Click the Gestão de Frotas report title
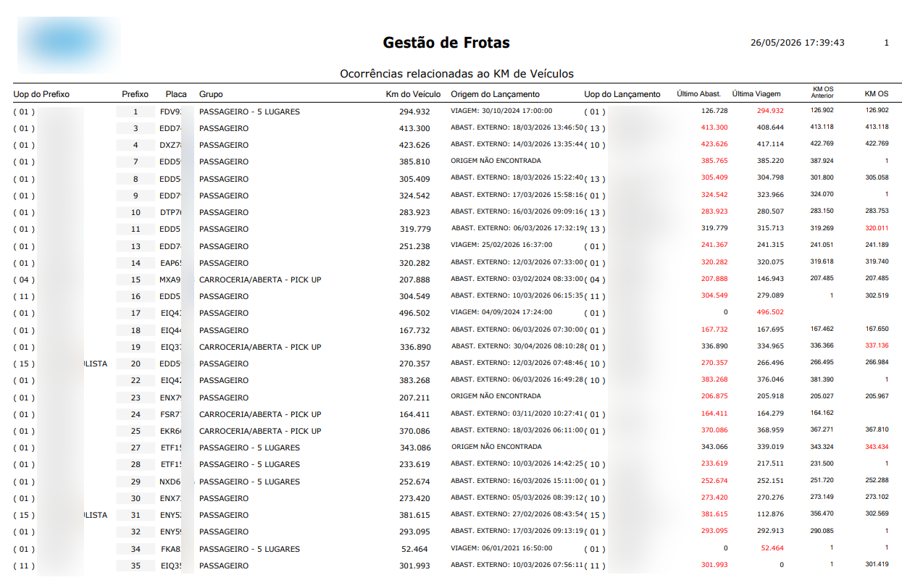 tap(446, 43)
